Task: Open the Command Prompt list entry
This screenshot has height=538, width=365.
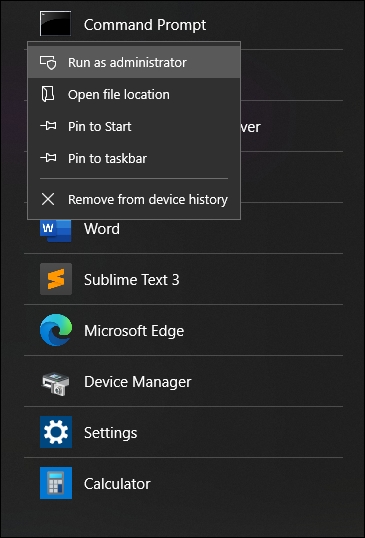Action: (x=183, y=25)
